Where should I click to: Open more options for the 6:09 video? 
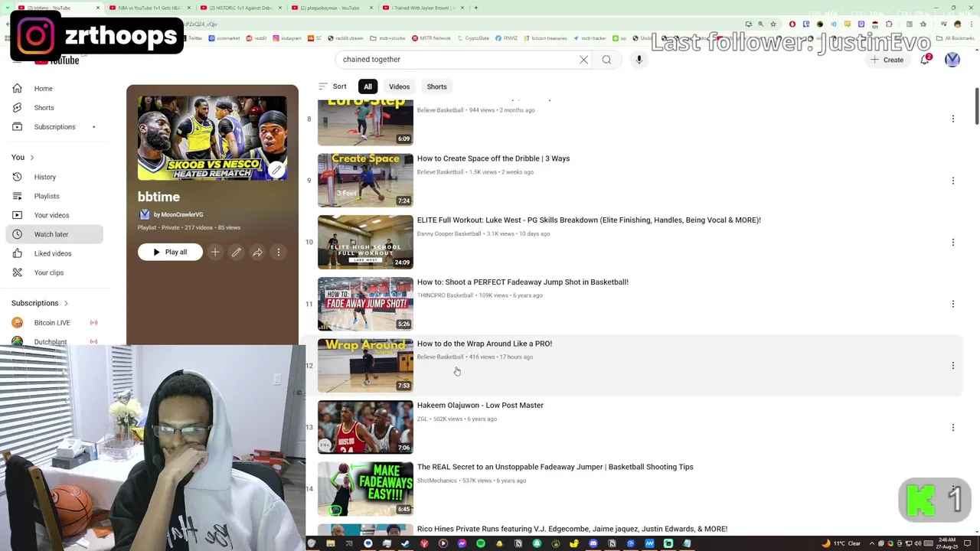click(953, 119)
